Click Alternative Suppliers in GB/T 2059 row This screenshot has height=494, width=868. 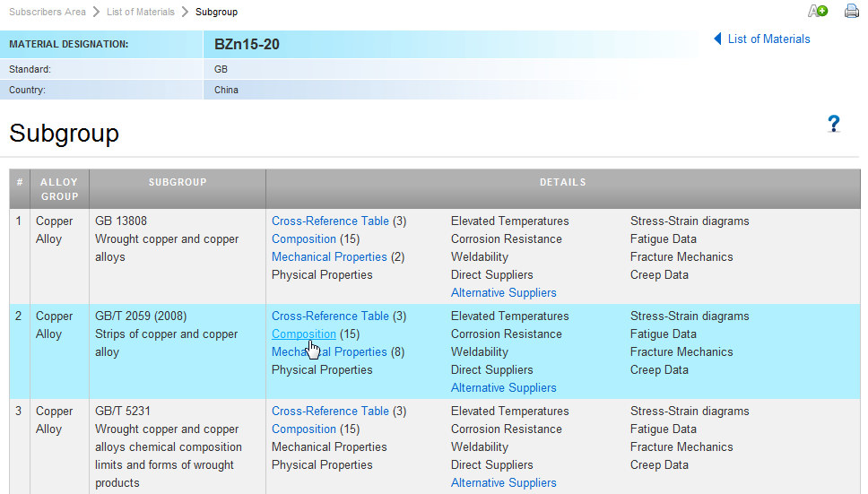coord(503,387)
